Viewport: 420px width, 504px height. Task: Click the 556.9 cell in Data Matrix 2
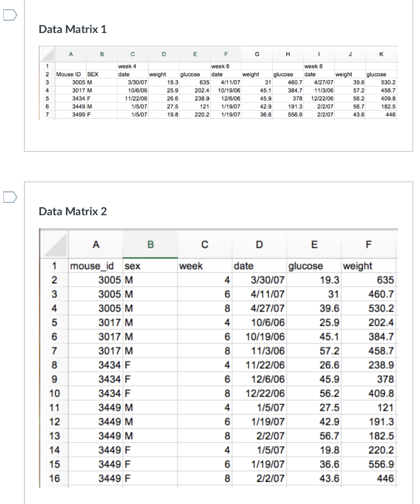(368, 465)
